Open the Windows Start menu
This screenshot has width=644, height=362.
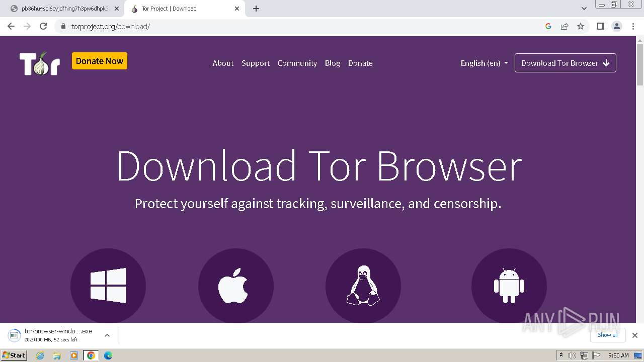[x=14, y=355]
